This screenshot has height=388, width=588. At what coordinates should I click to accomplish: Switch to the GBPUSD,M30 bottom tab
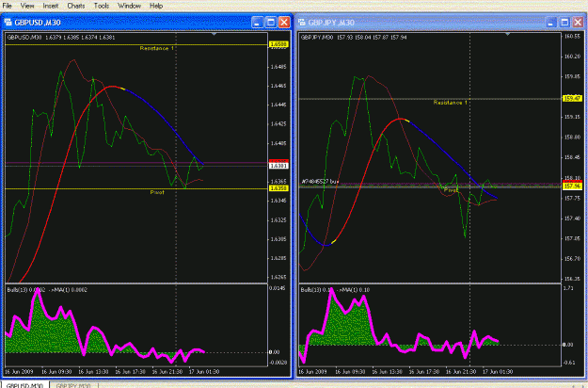pyautogui.click(x=24, y=385)
